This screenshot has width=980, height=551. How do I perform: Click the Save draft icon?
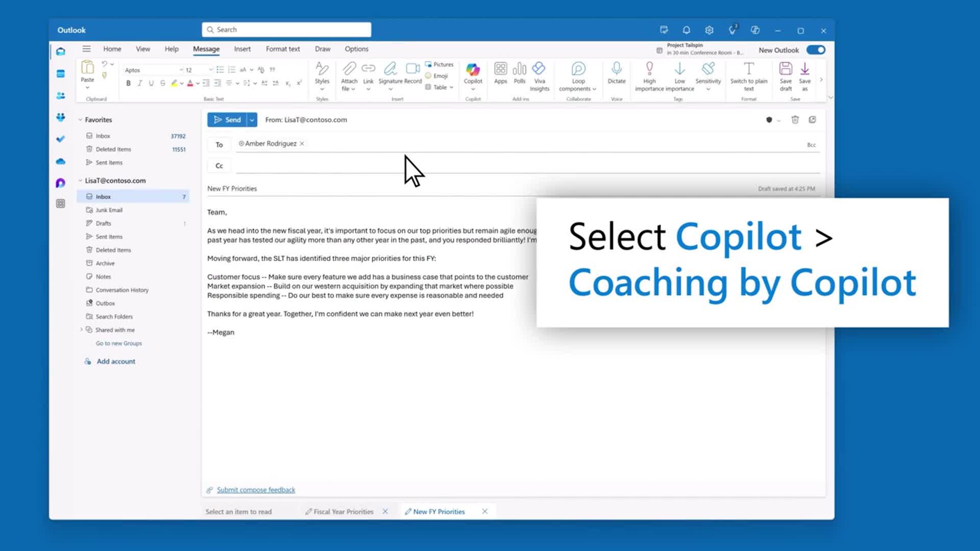pos(786,68)
